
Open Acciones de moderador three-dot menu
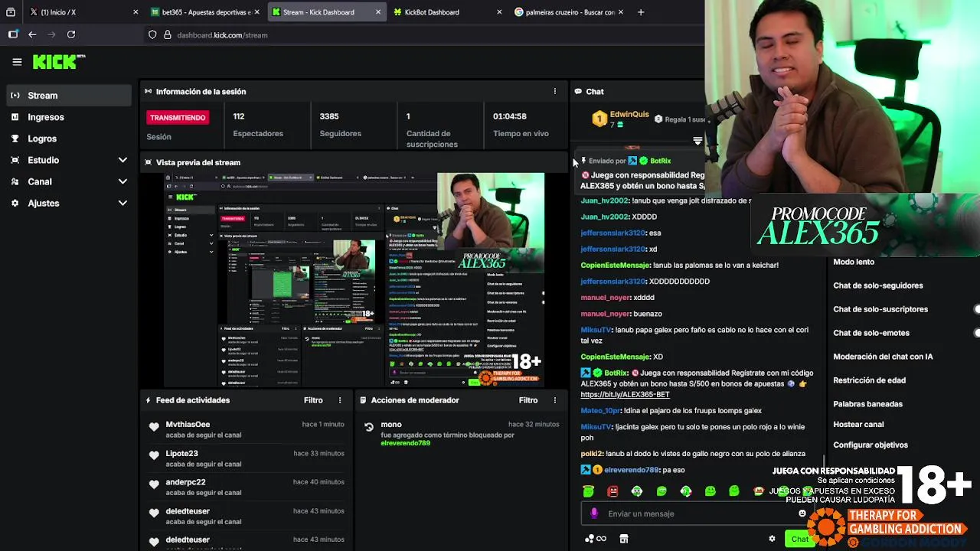(555, 400)
